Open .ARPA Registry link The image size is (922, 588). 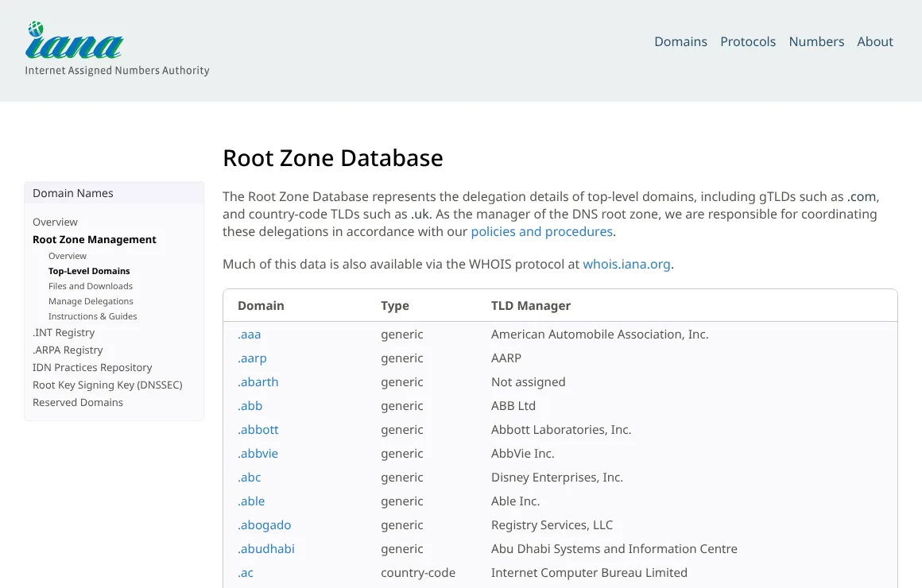(x=68, y=350)
